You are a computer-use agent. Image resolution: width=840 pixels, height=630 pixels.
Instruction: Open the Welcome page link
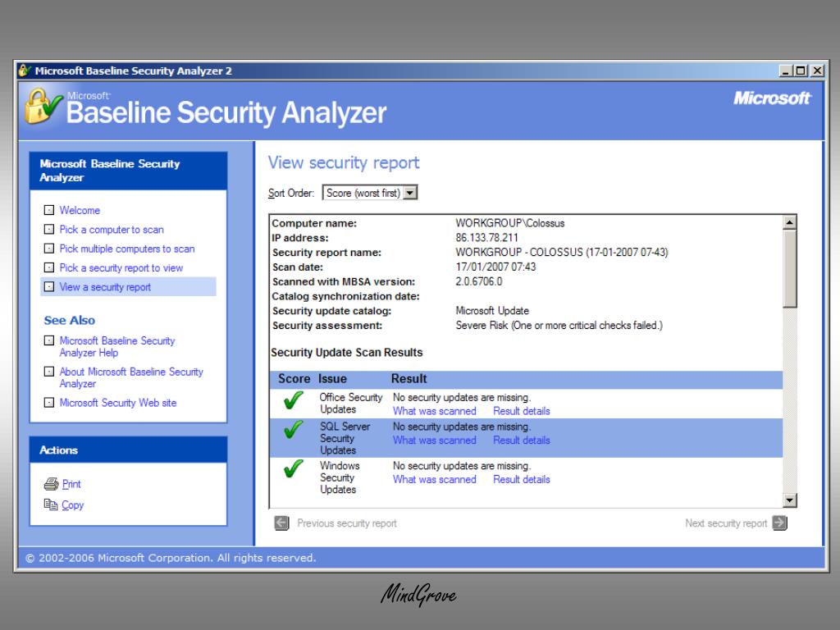[x=80, y=210]
